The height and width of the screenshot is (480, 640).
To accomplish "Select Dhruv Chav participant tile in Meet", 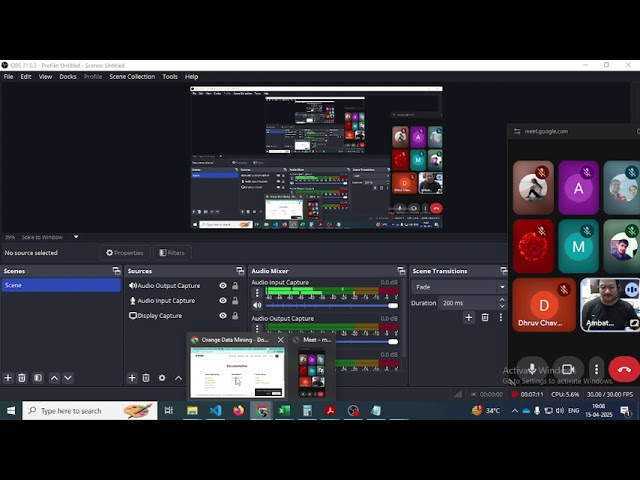I will coord(544,305).
